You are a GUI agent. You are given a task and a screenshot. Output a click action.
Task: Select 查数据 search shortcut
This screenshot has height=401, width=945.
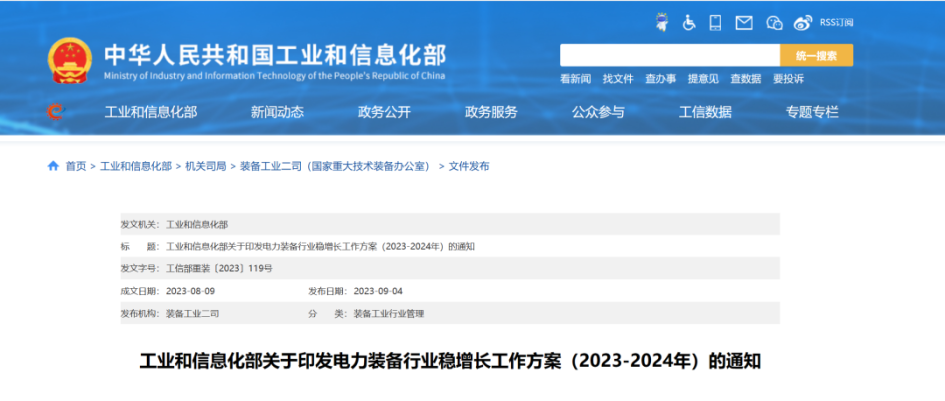tap(746, 79)
